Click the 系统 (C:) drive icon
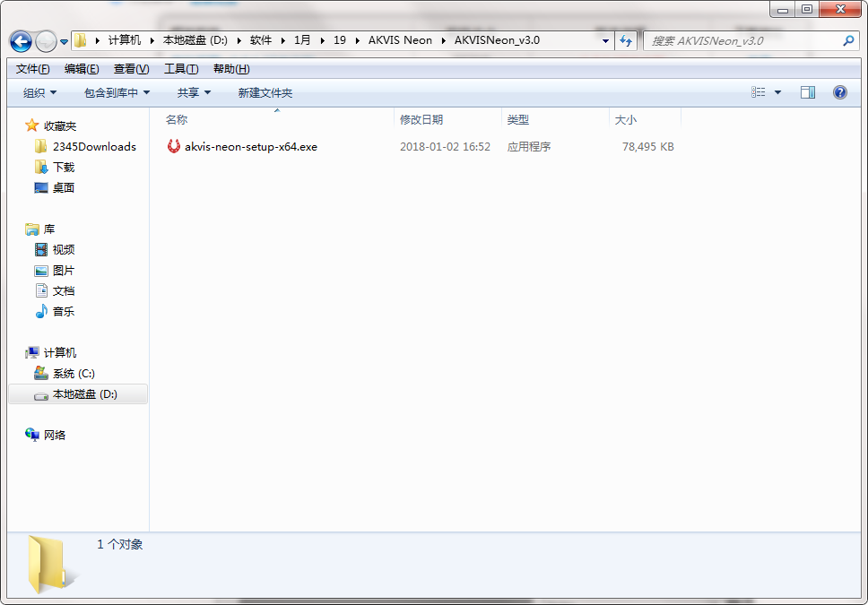 tap(41, 373)
